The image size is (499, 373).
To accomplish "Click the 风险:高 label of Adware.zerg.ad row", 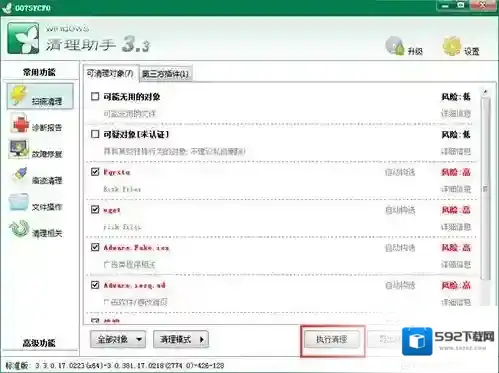I will coord(456,285).
